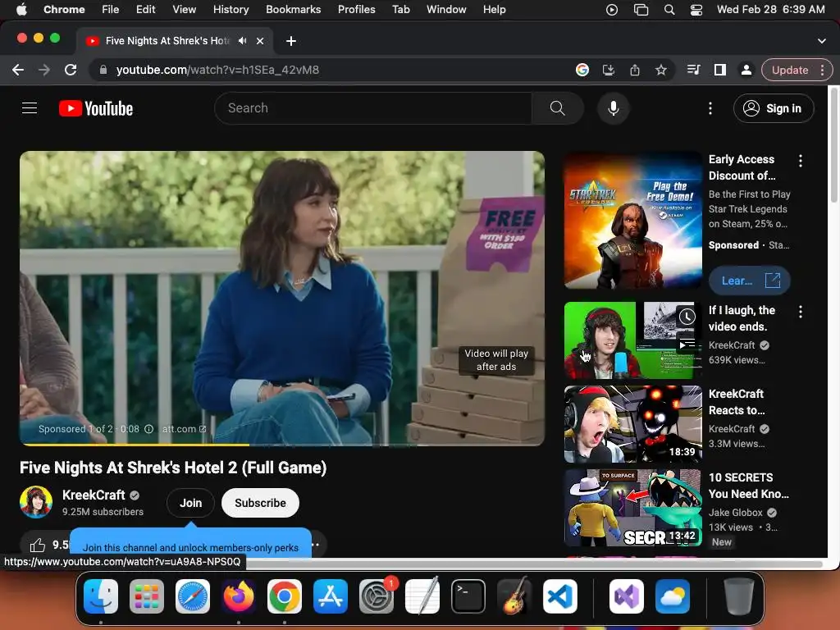
Task: Open the YouTube guide hamburger menu
Action: coord(30,108)
